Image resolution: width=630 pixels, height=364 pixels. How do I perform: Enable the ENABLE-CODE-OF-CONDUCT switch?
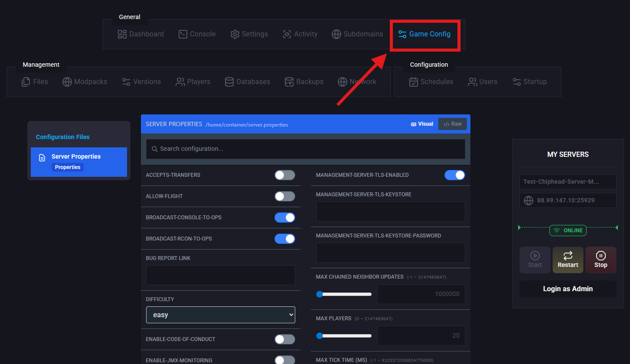tap(285, 339)
